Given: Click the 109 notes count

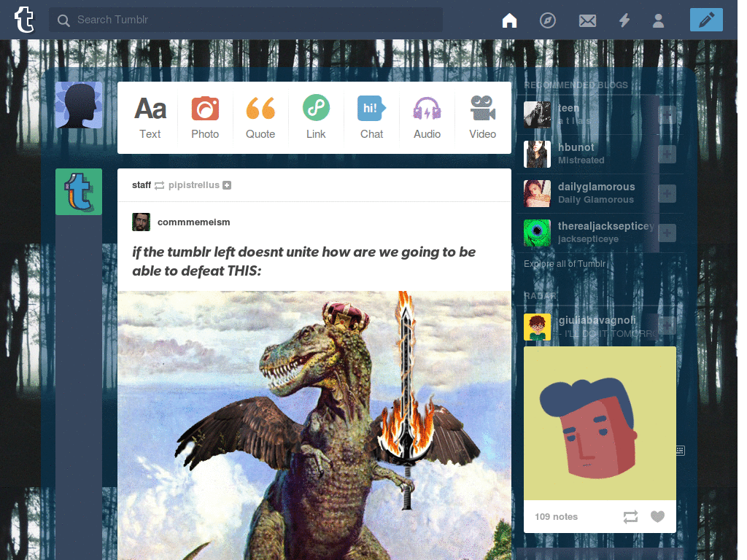Looking at the screenshot, I should pyautogui.click(x=556, y=517).
